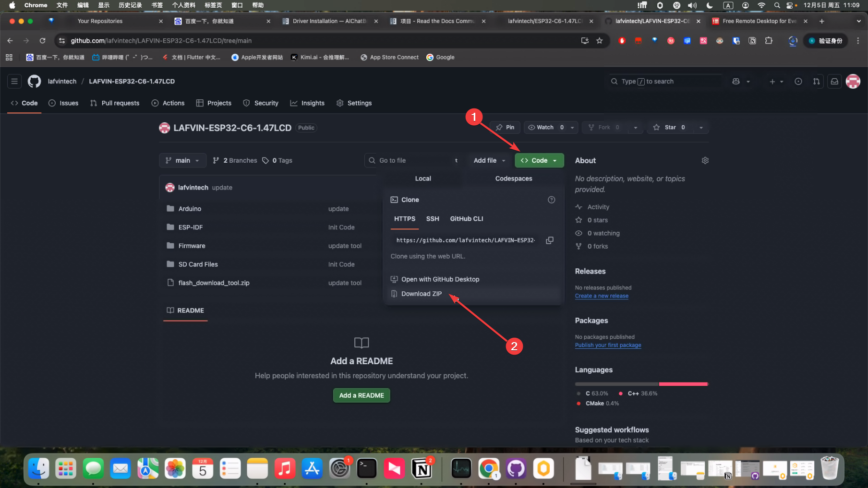Open the global navigation hamburger menu
The image size is (868, 488).
coord(14,82)
